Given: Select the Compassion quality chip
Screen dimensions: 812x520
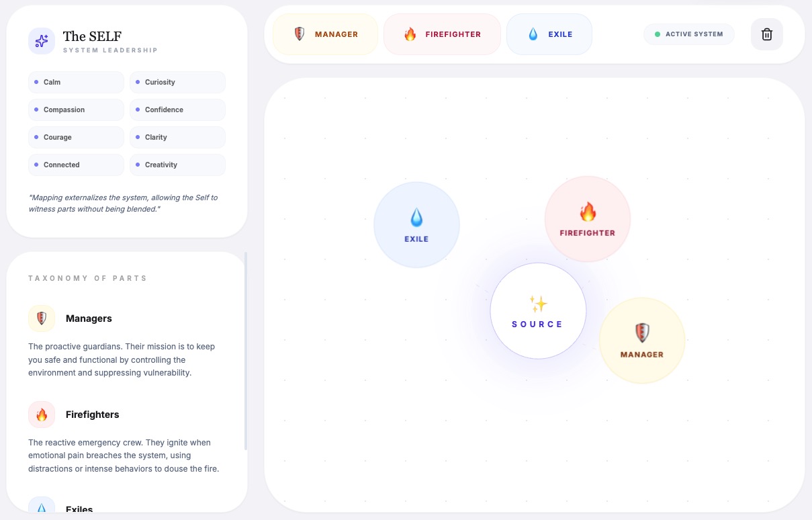Looking at the screenshot, I should pyautogui.click(x=76, y=110).
